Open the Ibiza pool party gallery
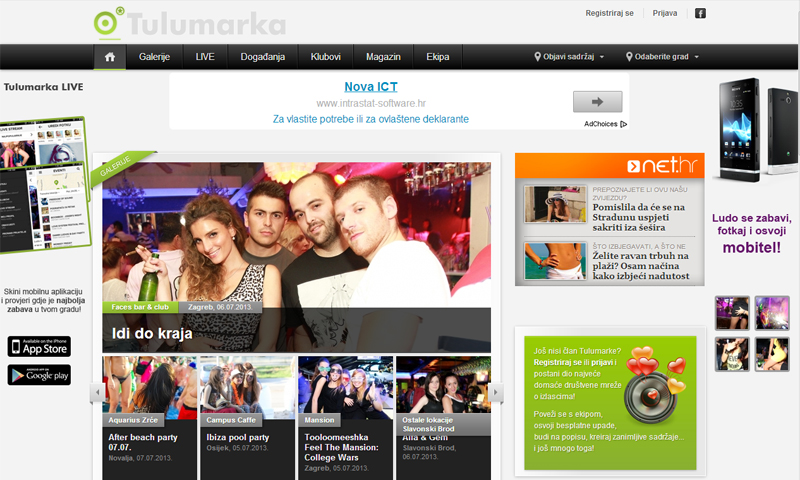 pyautogui.click(x=238, y=438)
